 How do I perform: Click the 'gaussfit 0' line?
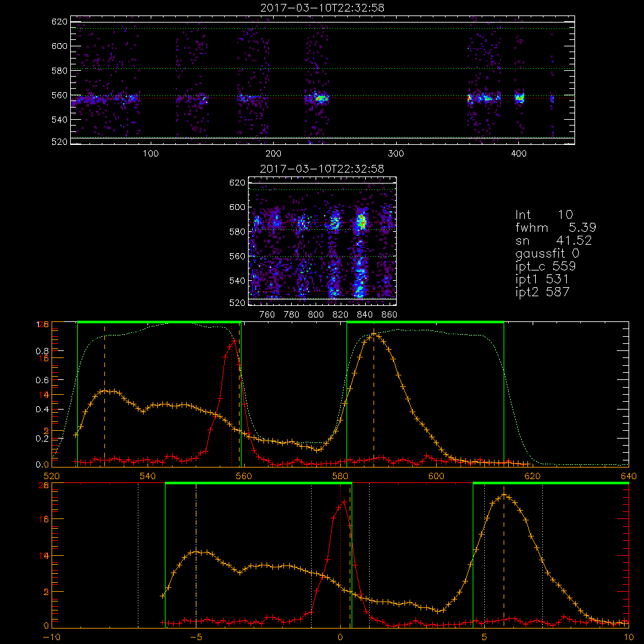pyautogui.click(x=547, y=253)
